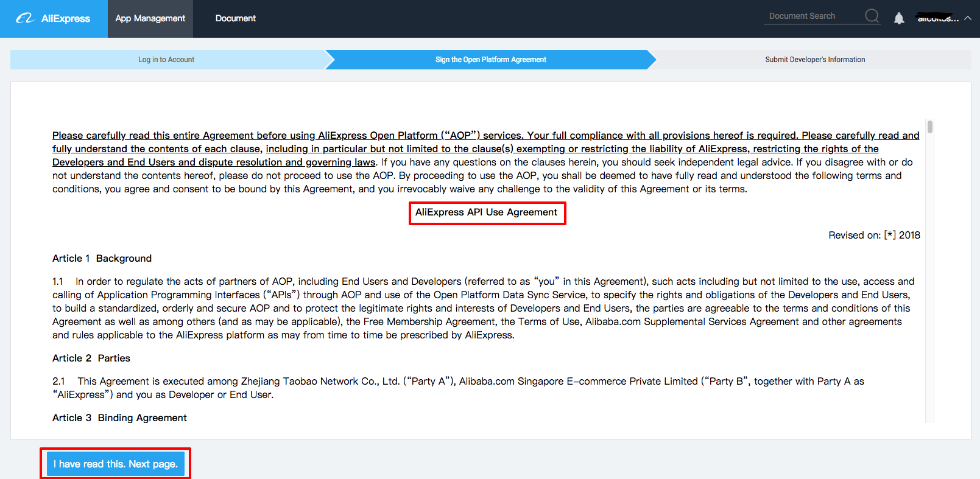Click the 'AliExpress API Use Agreement' title

point(487,212)
